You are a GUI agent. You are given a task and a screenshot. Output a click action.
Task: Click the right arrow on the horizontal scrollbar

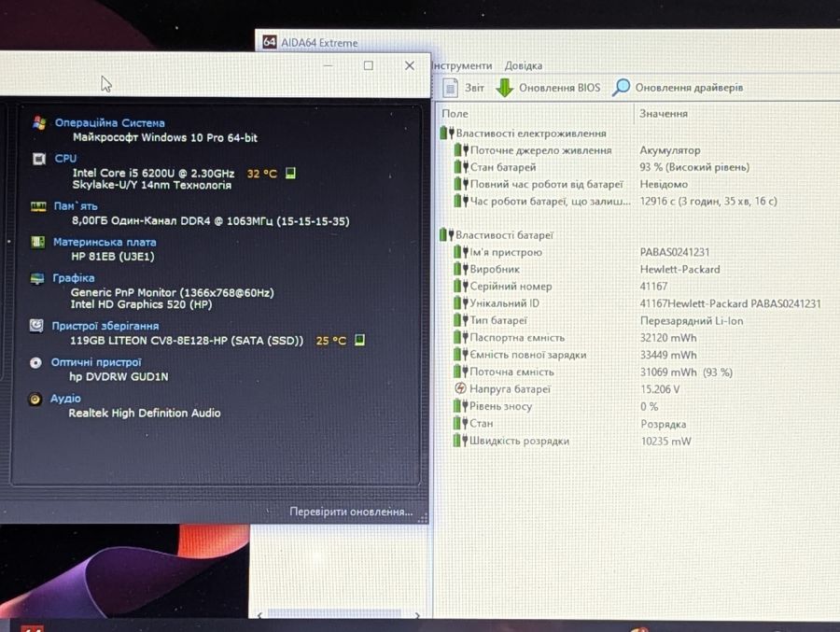(417, 615)
